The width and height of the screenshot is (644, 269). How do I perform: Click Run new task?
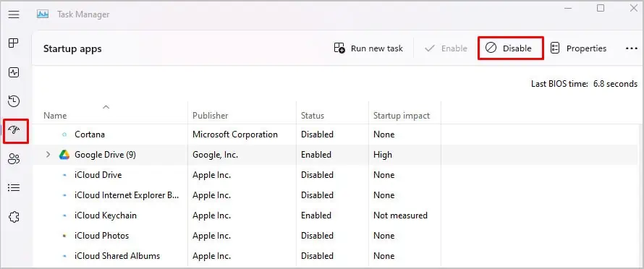coord(368,48)
